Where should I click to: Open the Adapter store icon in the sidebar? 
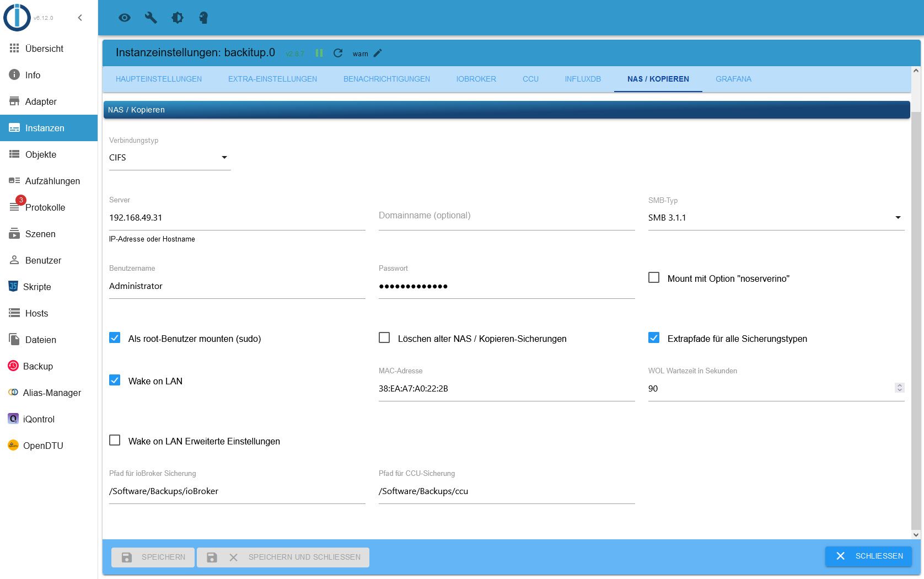click(14, 101)
